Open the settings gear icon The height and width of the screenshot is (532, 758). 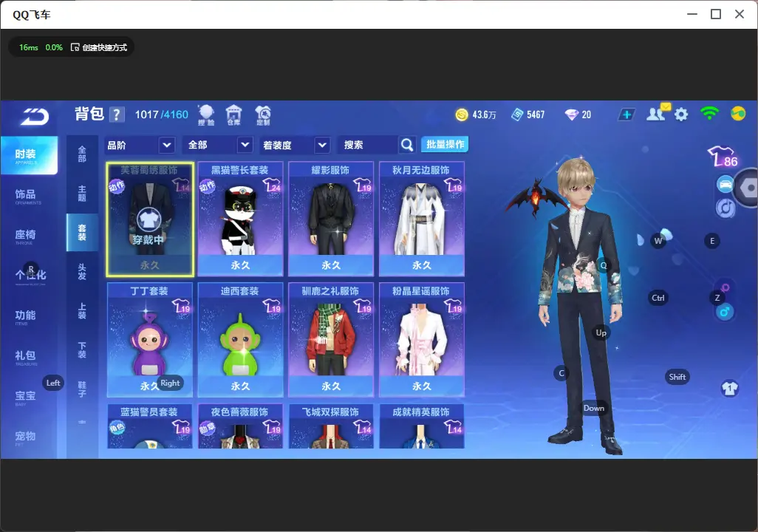tap(681, 115)
